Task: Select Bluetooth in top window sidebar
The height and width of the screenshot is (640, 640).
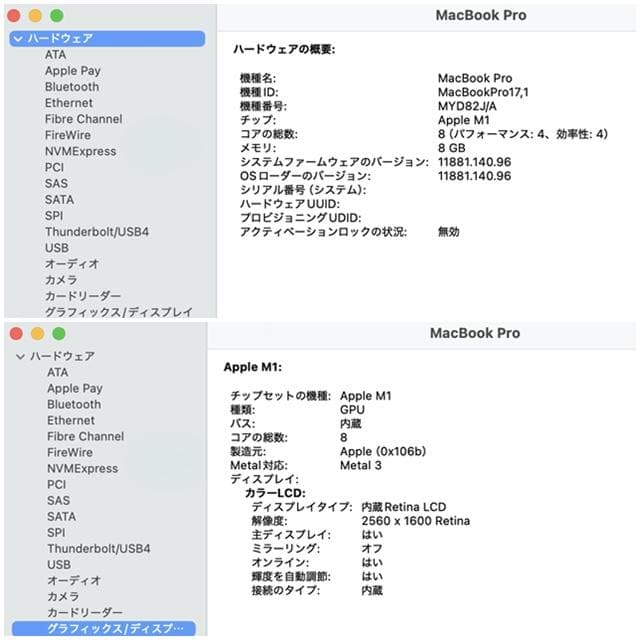Action: [72, 87]
